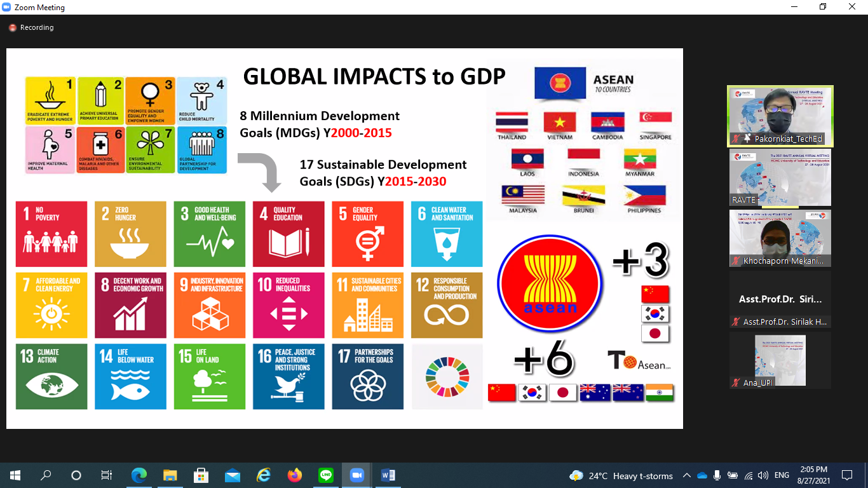Viewport: 868px width, 488px height.
Task: Expand the hidden tray icons chevron
Action: (686, 475)
